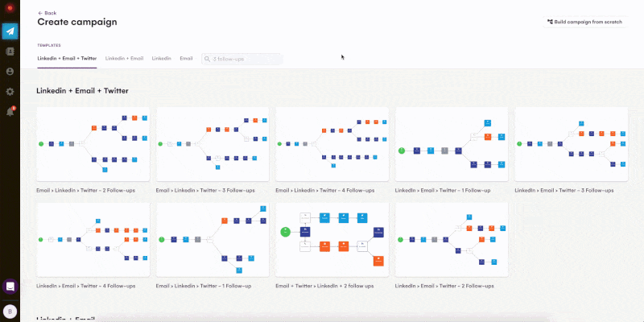Click label LinkedIn > Email > Twitter – 3 Follow-ups
This screenshot has width=644, height=322.
[564, 191]
